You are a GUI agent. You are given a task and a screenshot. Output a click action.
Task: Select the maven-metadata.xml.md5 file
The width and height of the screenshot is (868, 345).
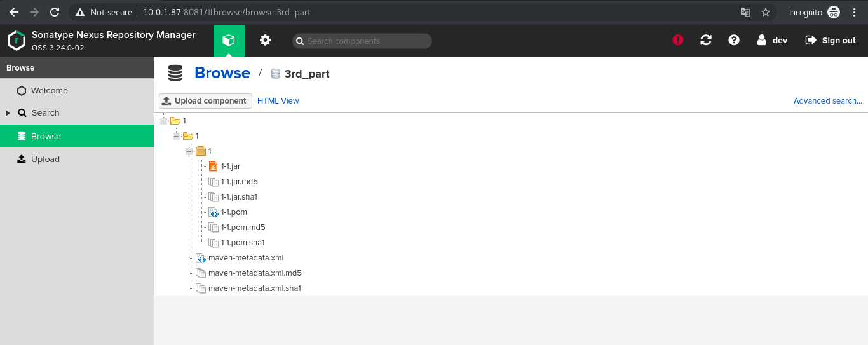(255, 273)
